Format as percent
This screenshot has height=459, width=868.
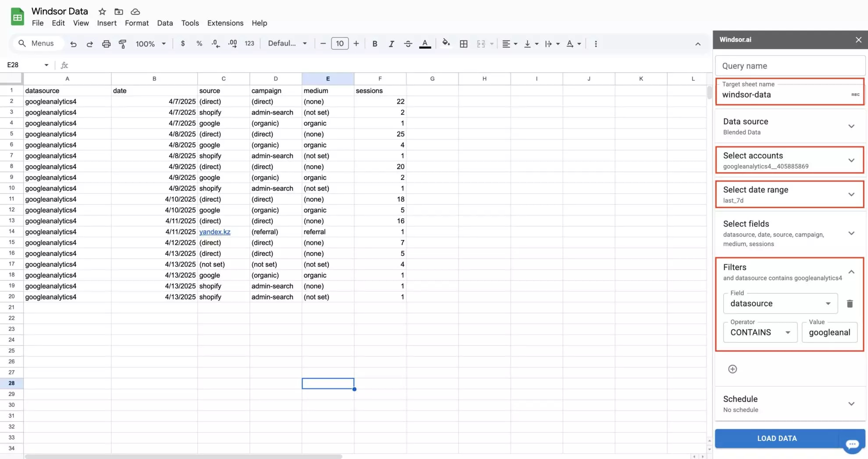pos(199,43)
